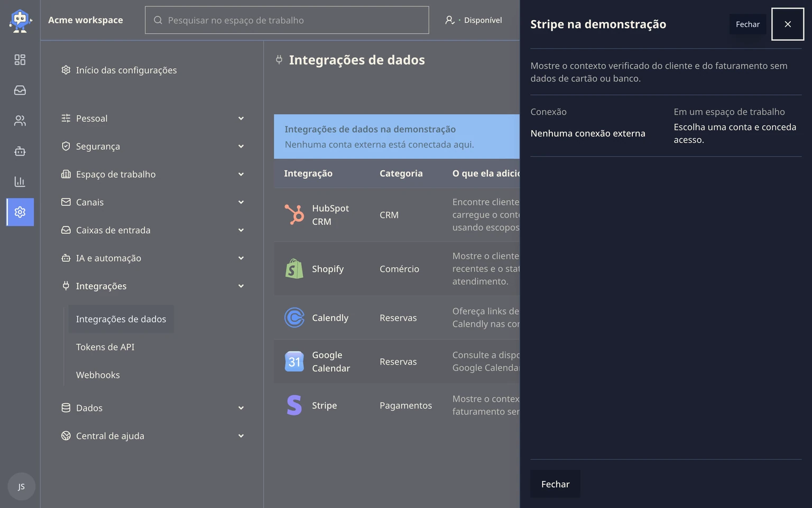Expand the Canais section
Image resolution: width=812 pixels, height=508 pixels.
(153, 202)
